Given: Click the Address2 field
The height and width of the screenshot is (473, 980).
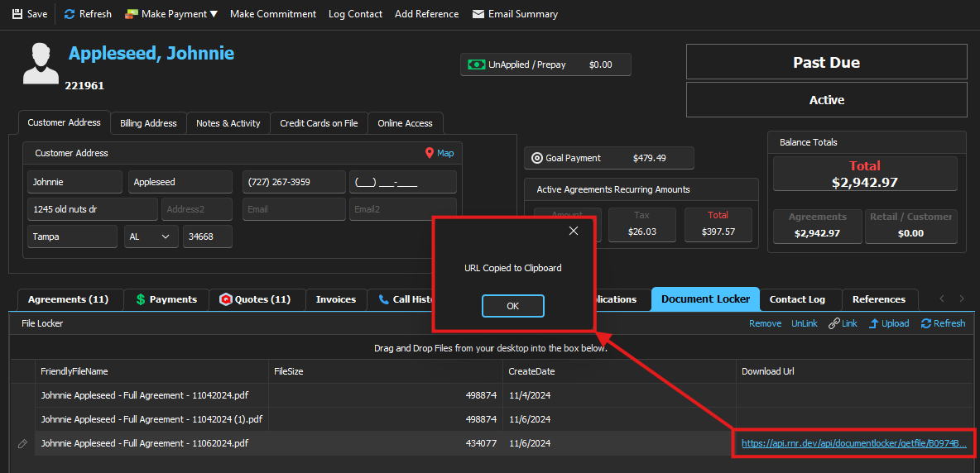Looking at the screenshot, I should [197, 209].
